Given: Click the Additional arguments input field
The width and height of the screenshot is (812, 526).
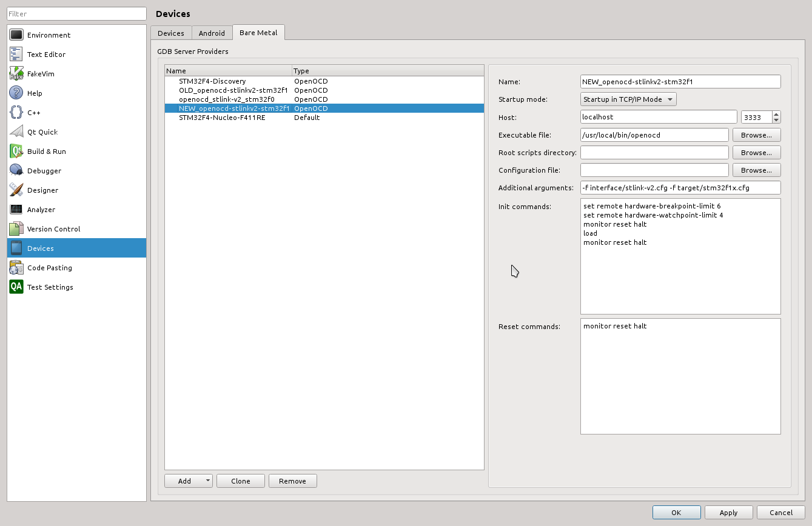Looking at the screenshot, I should click(x=680, y=188).
